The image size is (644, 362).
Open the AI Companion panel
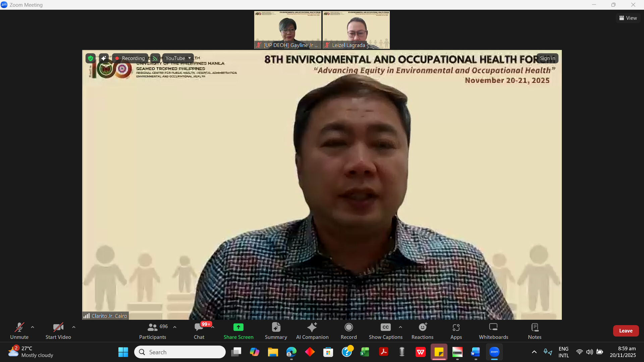click(312, 330)
